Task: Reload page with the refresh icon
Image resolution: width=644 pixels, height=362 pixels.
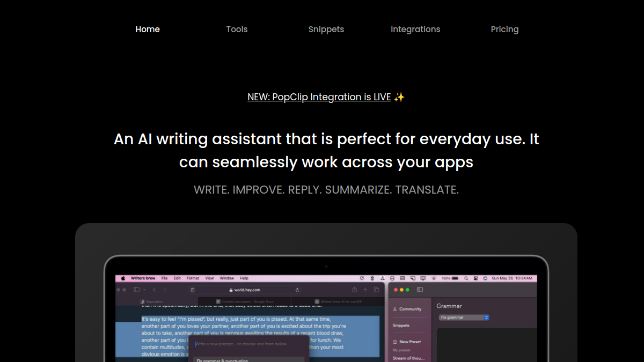Action: 297,290
